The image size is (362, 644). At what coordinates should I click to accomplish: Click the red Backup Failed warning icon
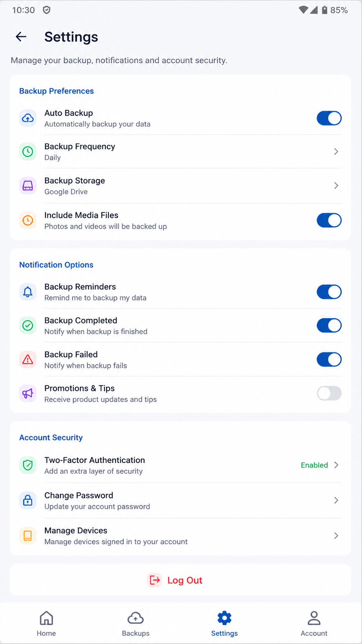click(28, 360)
